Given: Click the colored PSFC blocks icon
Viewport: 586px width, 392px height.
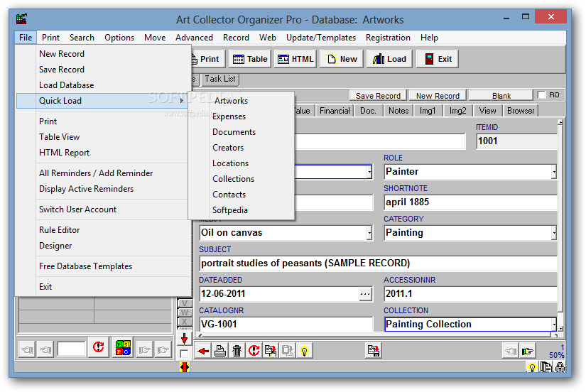Looking at the screenshot, I should [123, 348].
